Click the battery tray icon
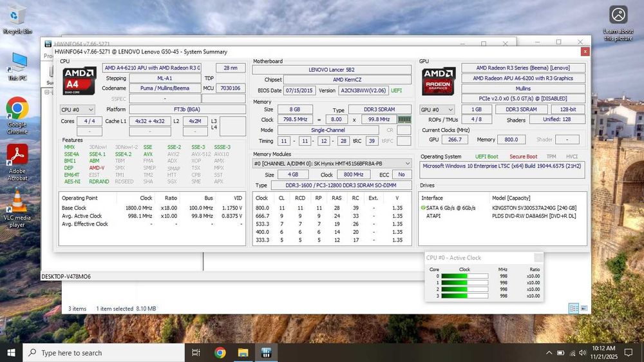The image size is (644, 362). [561, 352]
